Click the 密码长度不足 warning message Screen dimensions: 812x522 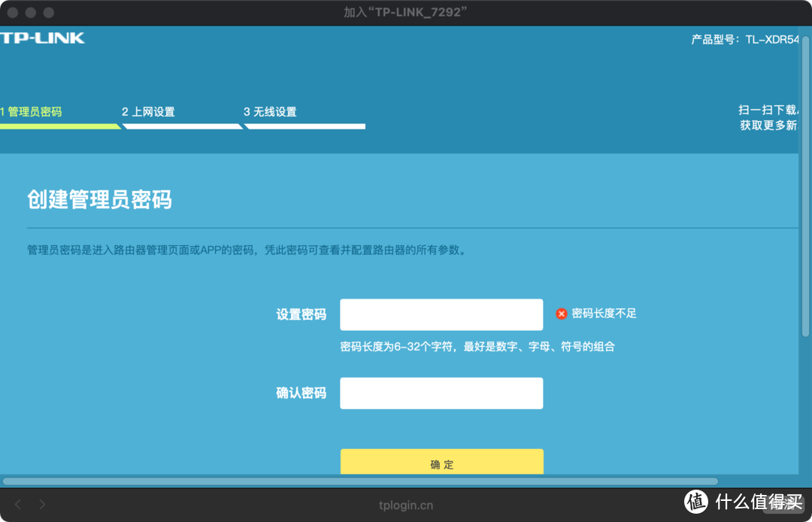[x=605, y=314]
